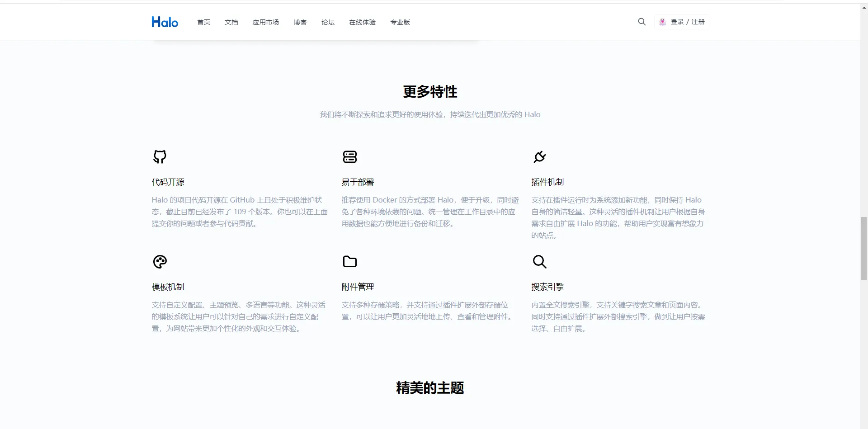Viewport: 868px width, 429px height.
Task: Click the 搜索引擎 feature title
Action: [548, 287]
